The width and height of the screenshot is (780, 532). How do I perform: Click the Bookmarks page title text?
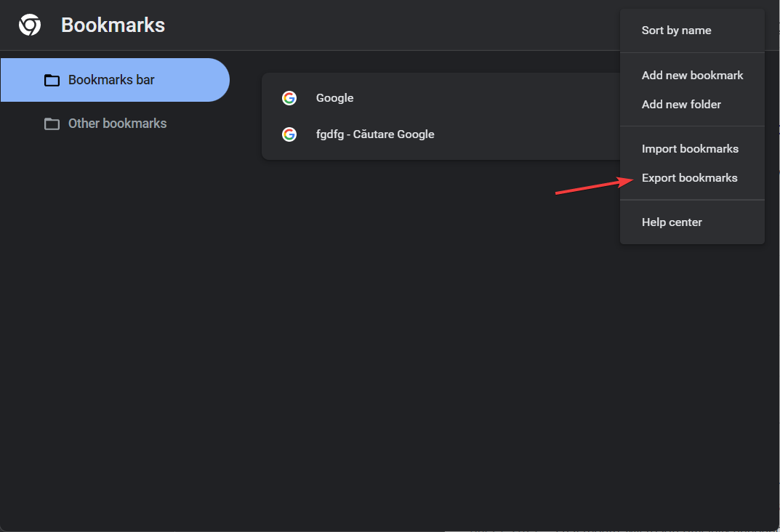tap(113, 25)
